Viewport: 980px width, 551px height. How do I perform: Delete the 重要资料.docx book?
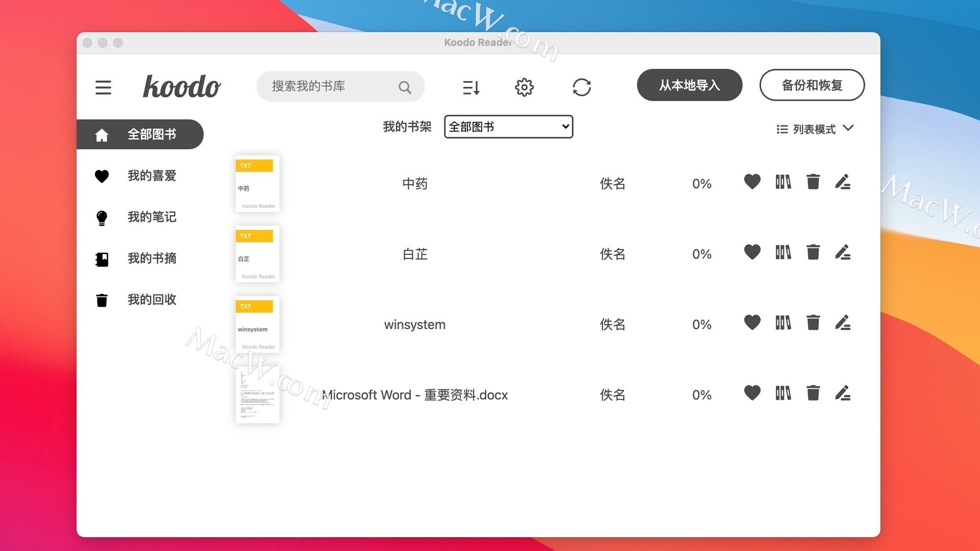(x=813, y=393)
